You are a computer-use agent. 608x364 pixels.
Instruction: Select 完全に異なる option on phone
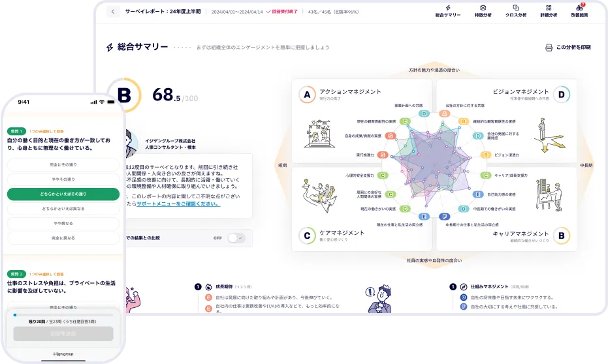click(63, 238)
